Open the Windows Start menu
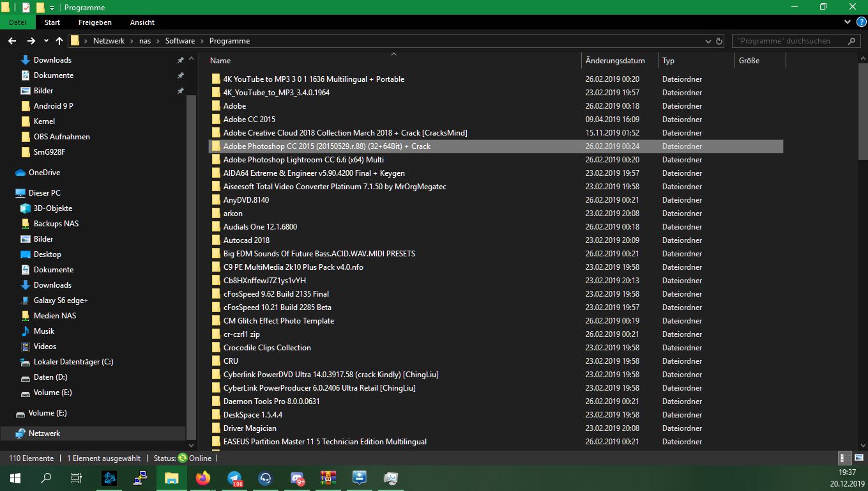 (15, 478)
